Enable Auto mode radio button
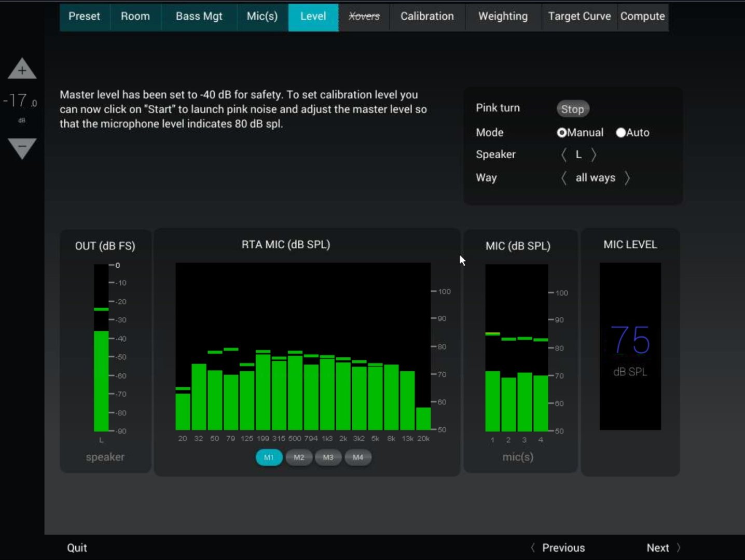The image size is (745, 560). 620,133
